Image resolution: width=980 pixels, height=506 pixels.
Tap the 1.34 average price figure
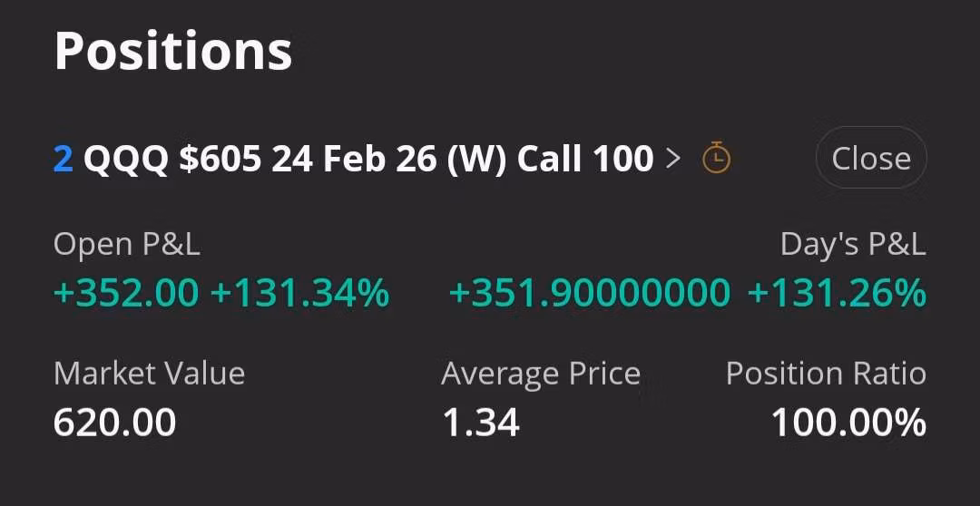click(x=481, y=423)
